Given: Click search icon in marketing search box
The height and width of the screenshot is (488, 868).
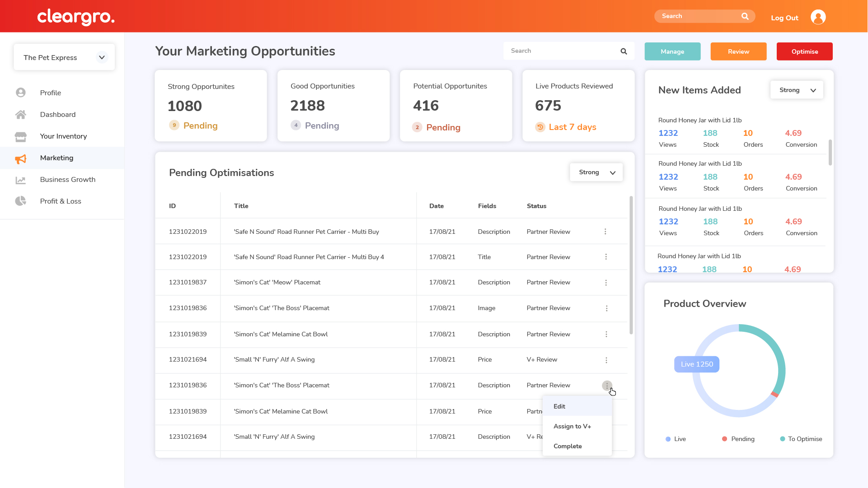Looking at the screenshot, I should 624,51.
